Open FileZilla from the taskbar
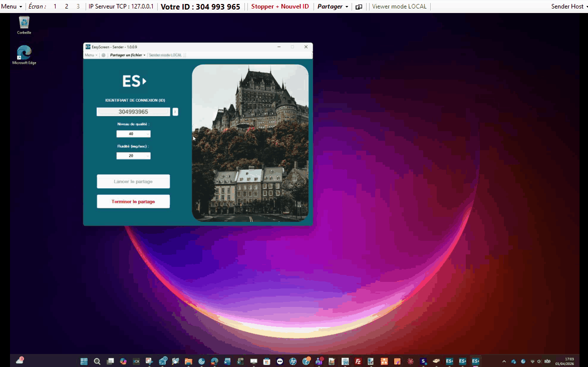Viewport: 588px width, 367px height. point(358,361)
